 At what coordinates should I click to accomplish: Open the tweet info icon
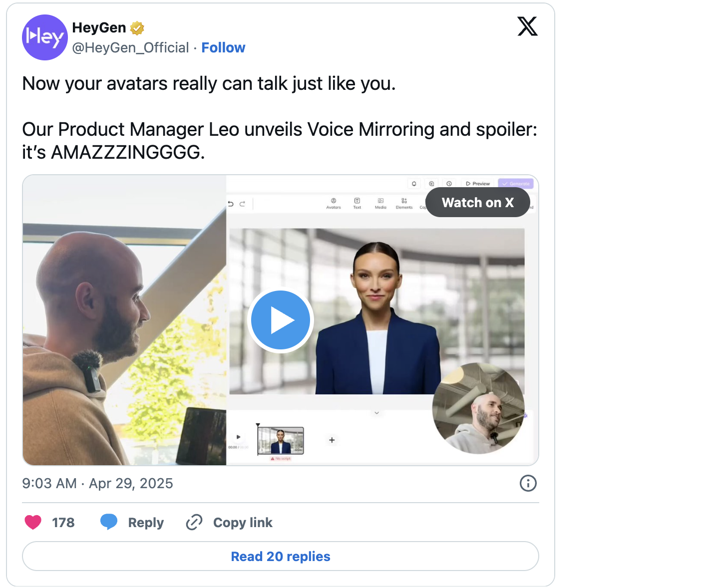(x=528, y=483)
